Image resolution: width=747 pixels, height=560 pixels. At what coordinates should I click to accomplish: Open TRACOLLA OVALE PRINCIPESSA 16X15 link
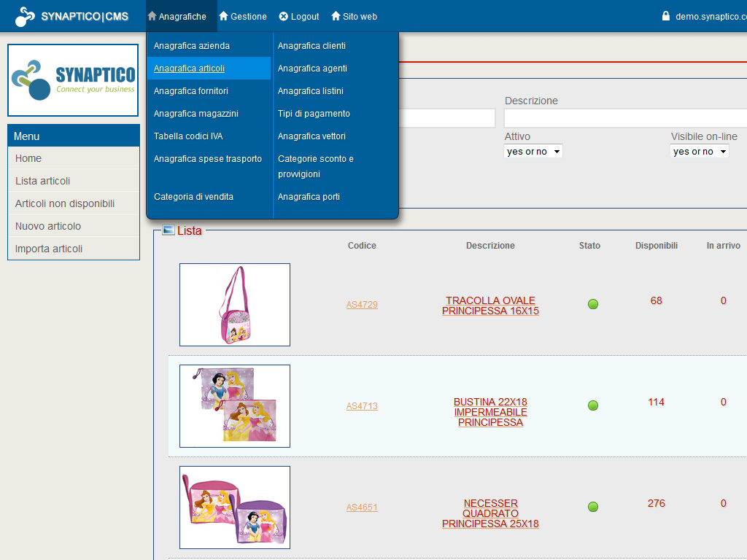490,306
